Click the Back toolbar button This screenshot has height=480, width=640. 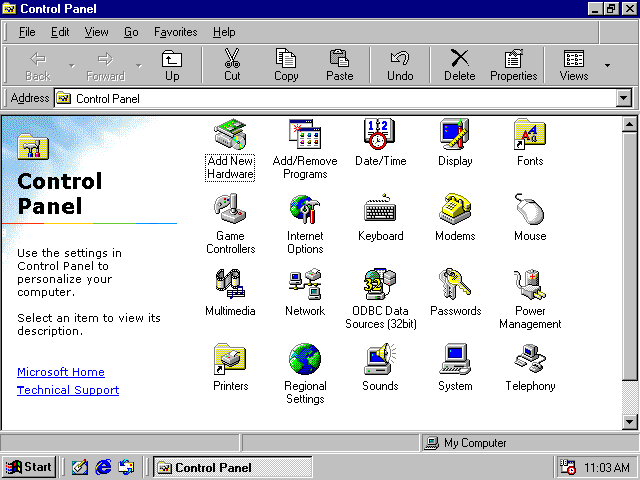coord(38,65)
